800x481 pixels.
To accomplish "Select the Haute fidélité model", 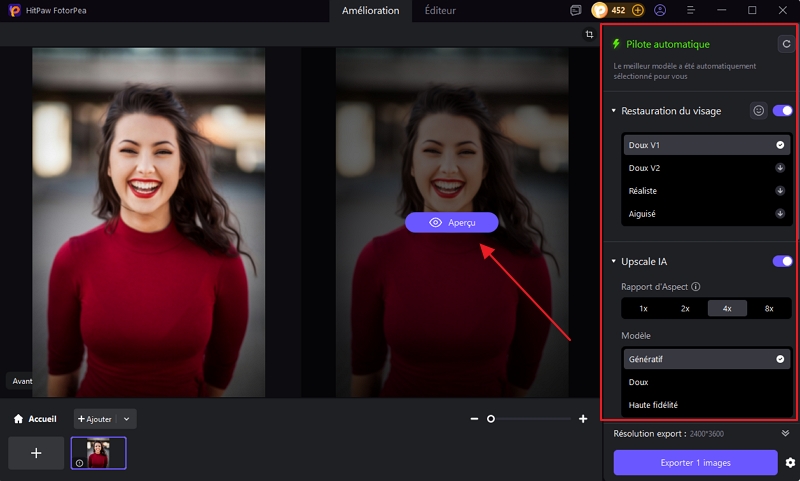I will click(653, 405).
